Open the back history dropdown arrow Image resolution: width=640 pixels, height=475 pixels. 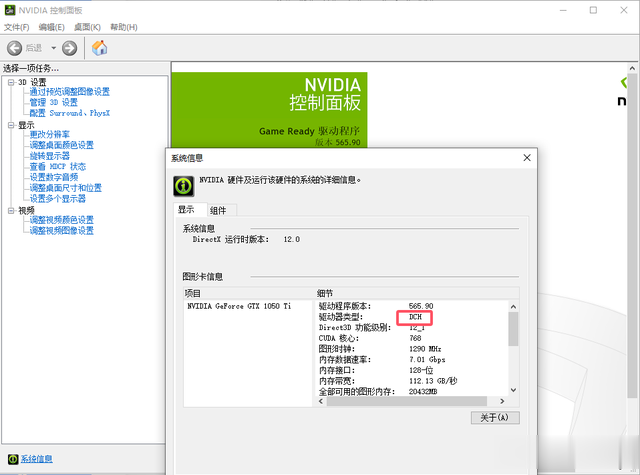coord(53,48)
